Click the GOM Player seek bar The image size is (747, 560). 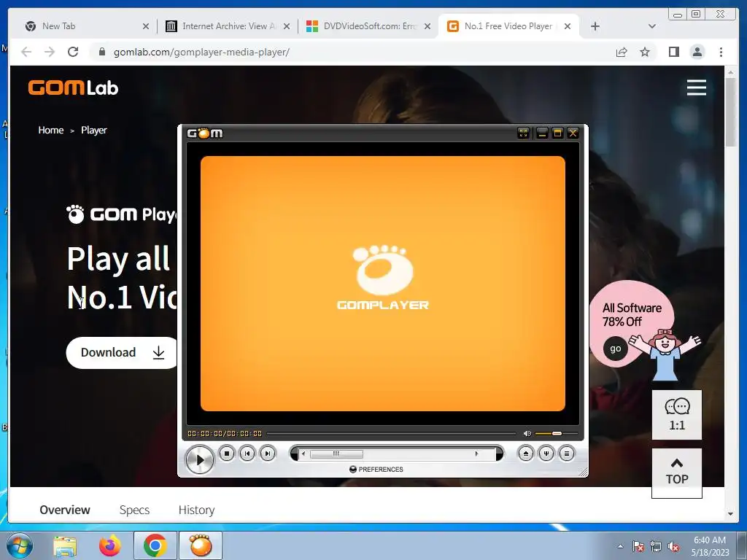pos(391,433)
